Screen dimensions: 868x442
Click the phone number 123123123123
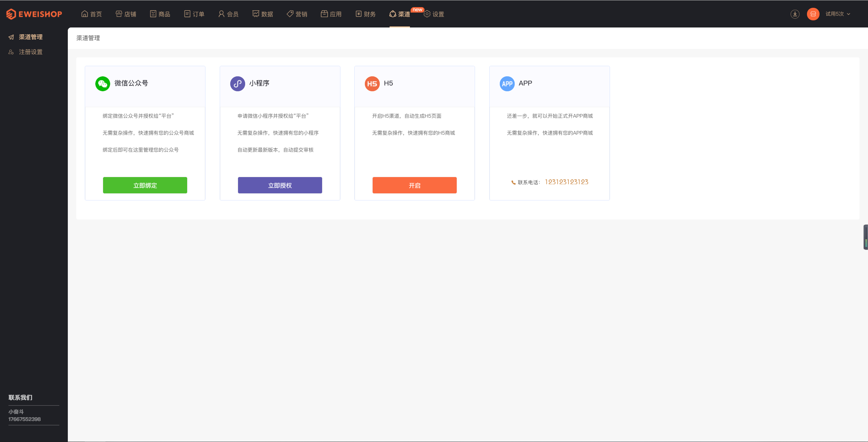pyautogui.click(x=567, y=182)
